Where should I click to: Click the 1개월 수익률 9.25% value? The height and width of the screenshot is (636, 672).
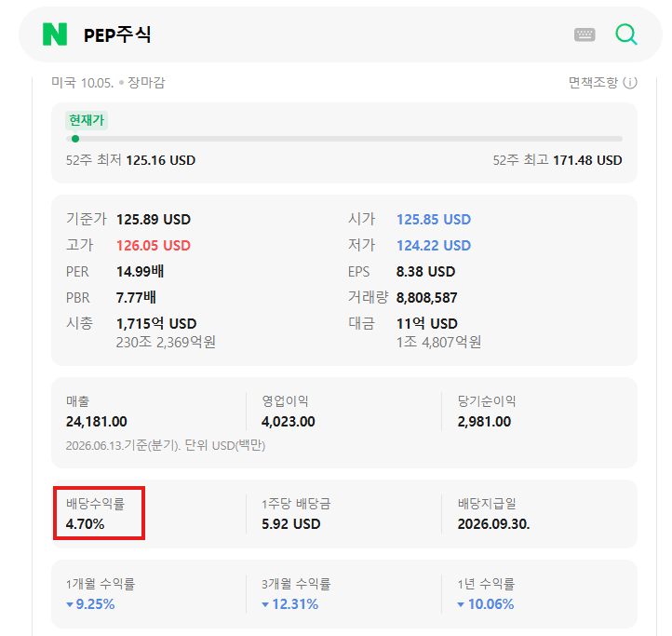(90, 604)
